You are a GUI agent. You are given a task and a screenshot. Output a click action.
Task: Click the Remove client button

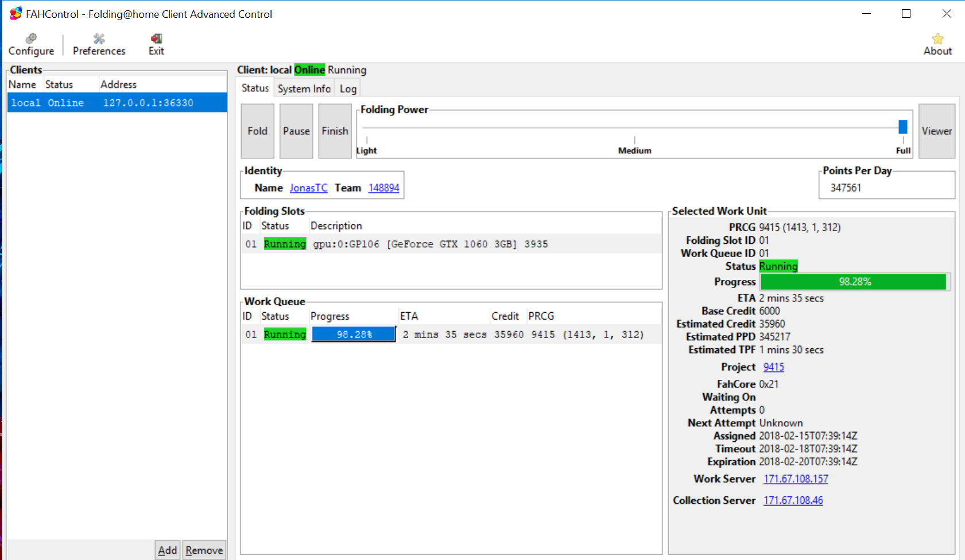tap(204, 550)
